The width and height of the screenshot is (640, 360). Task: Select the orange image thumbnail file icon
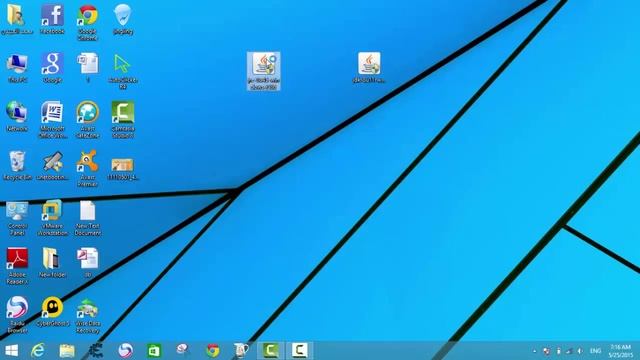pos(123,168)
